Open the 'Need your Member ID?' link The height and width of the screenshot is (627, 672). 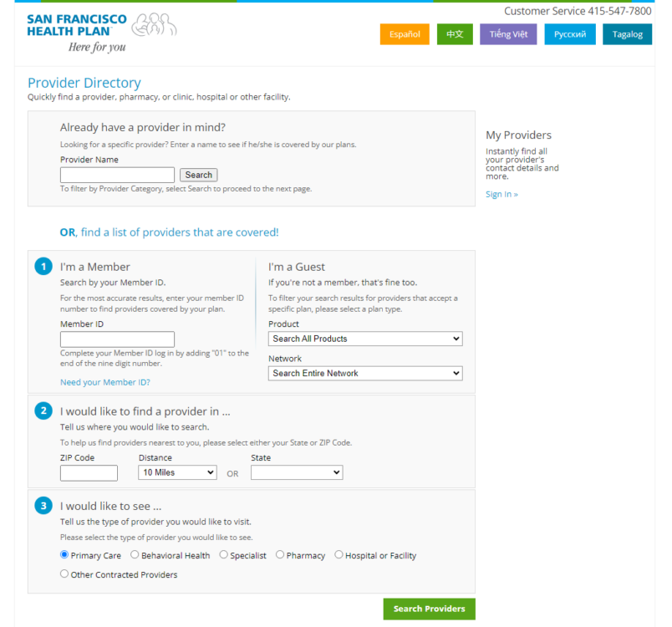click(105, 382)
